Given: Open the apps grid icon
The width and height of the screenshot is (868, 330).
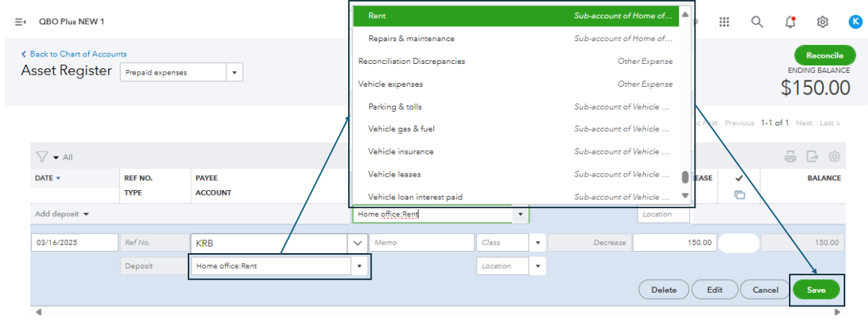Looking at the screenshot, I should pos(724,22).
